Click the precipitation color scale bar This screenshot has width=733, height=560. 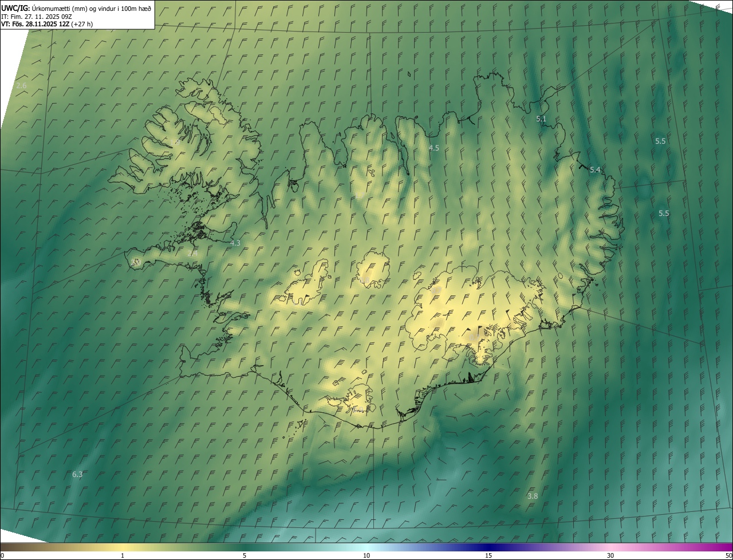pos(366,547)
